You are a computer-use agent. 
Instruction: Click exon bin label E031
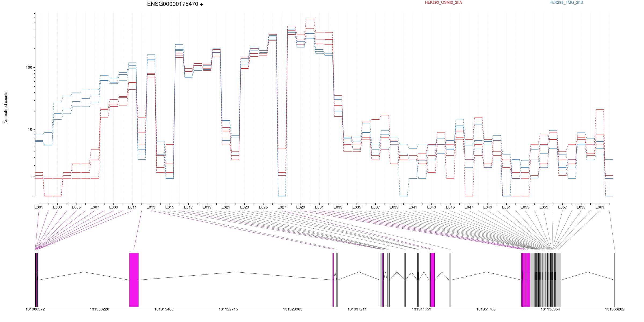coord(319,207)
